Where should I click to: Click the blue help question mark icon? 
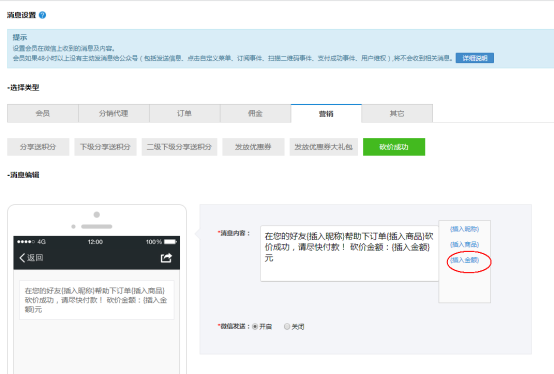42,15
